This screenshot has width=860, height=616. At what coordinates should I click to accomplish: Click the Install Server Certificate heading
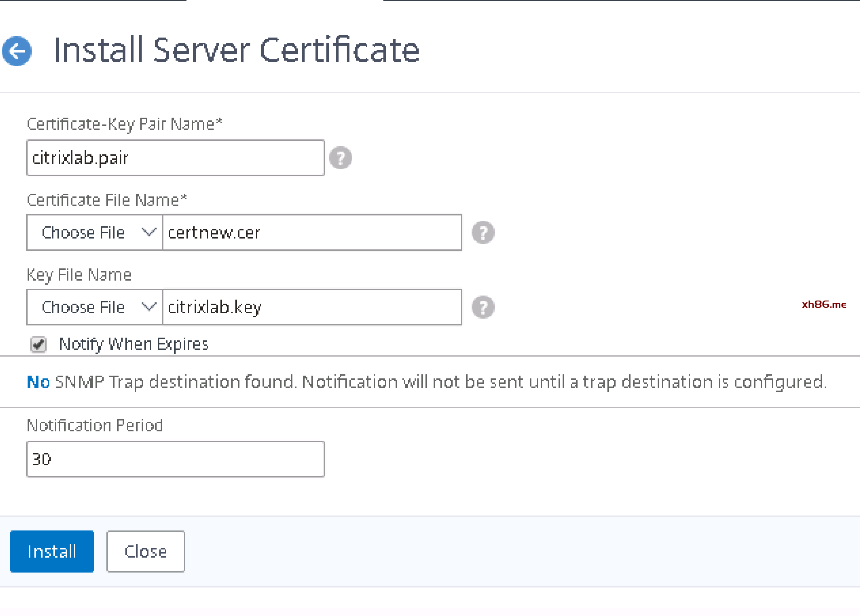click(x=236, y=50)
